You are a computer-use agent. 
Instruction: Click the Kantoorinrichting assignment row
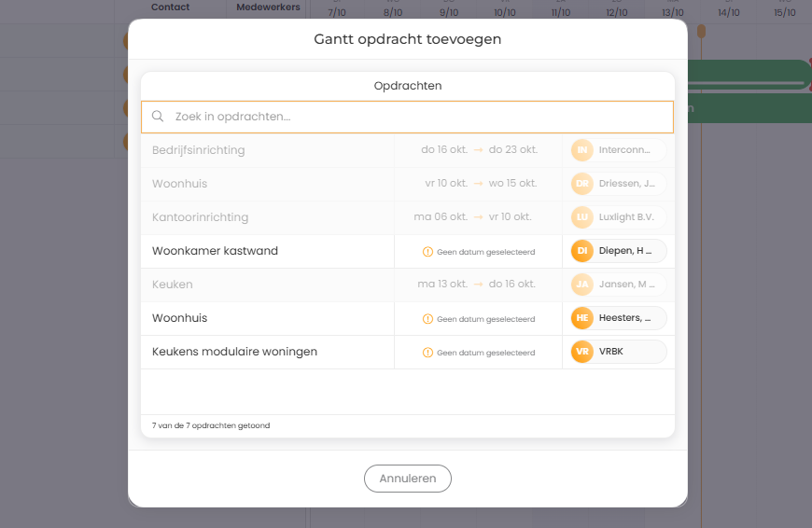[200, 217]
